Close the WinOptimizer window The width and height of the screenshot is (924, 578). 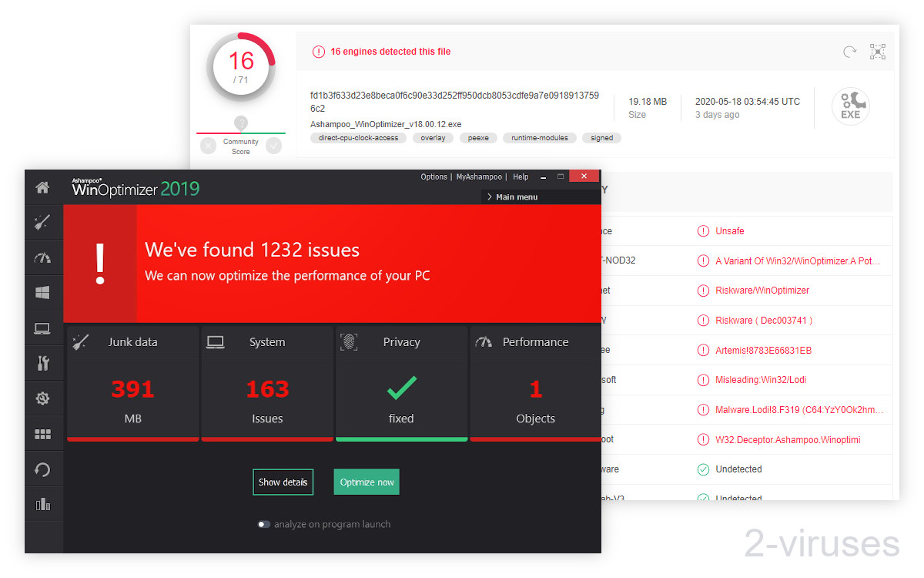(x=584, y=176)
